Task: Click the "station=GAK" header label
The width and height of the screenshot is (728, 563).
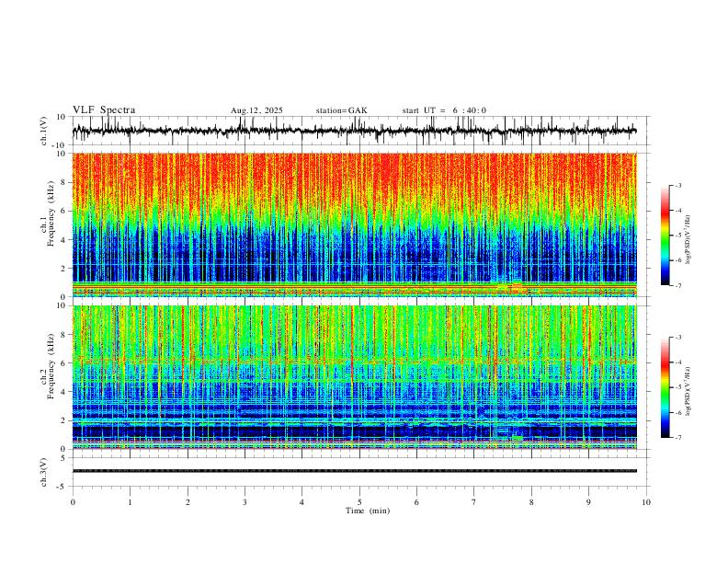Action: tap(342, 110)
